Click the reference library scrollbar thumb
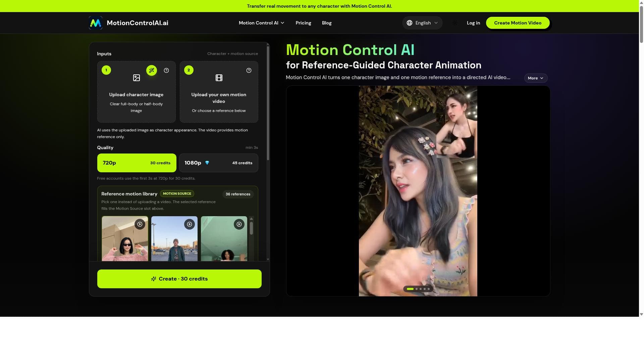 (x=251, y=228)
